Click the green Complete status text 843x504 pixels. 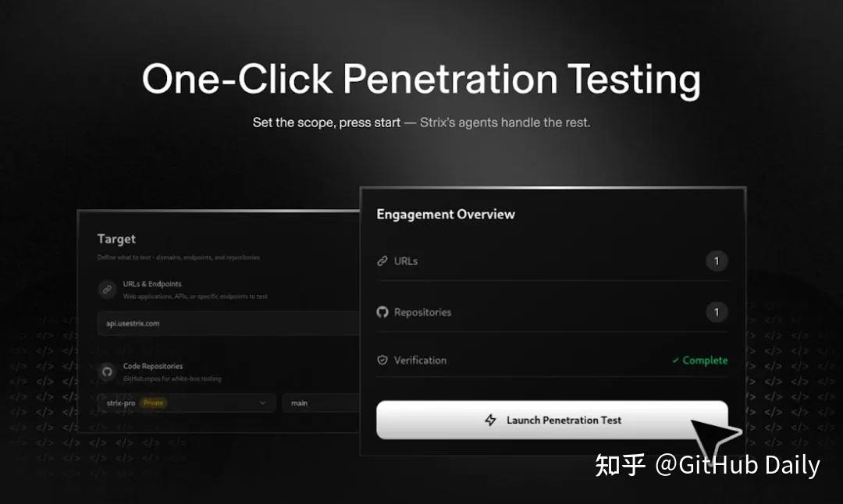coord(705,360)
